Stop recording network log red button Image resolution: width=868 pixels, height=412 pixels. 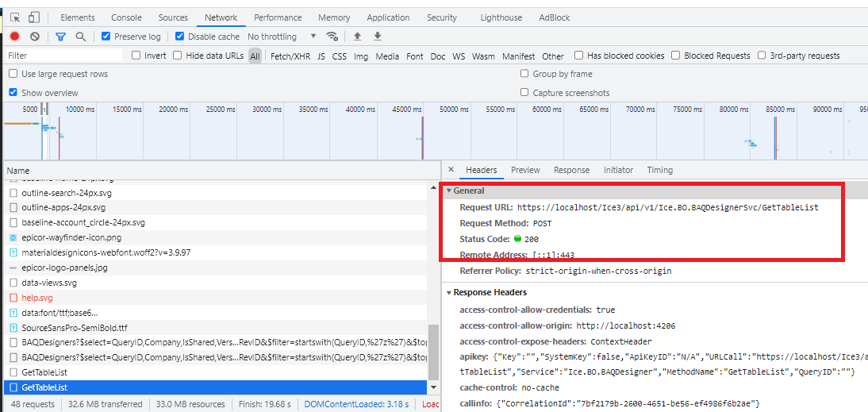click(15, 37)
